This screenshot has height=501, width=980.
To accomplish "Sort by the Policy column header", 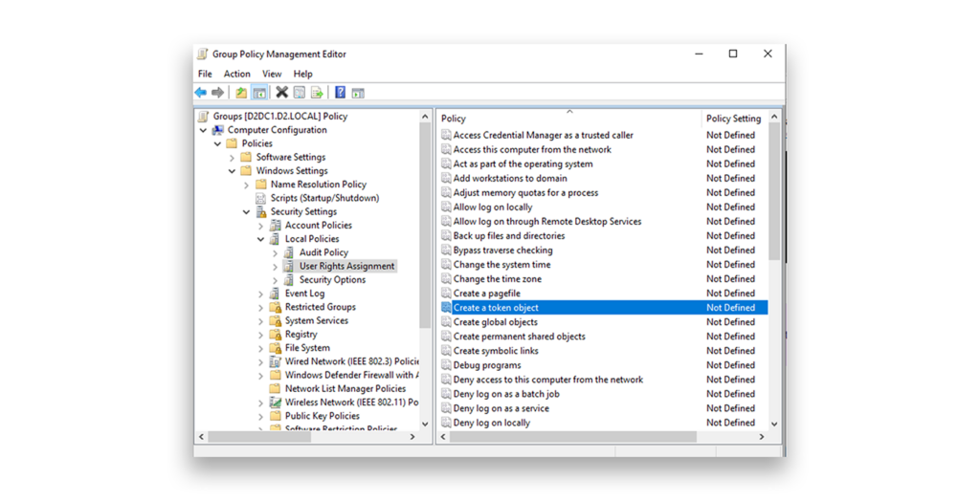I will click(569, 118).
